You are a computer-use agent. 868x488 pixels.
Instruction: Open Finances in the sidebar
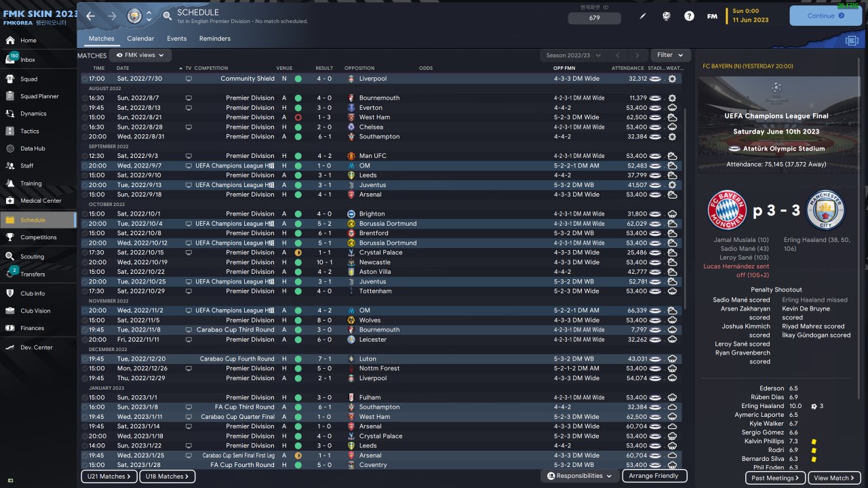(32, 328)
